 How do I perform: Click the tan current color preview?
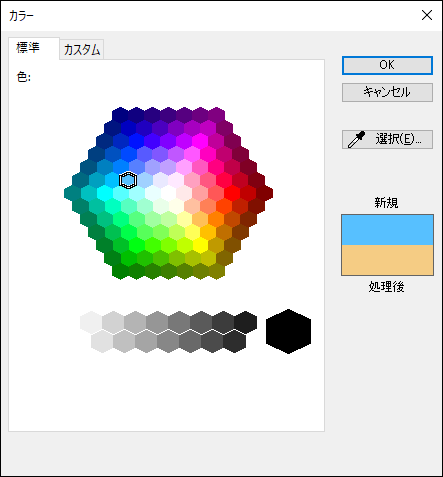click(x=387, y=260)
